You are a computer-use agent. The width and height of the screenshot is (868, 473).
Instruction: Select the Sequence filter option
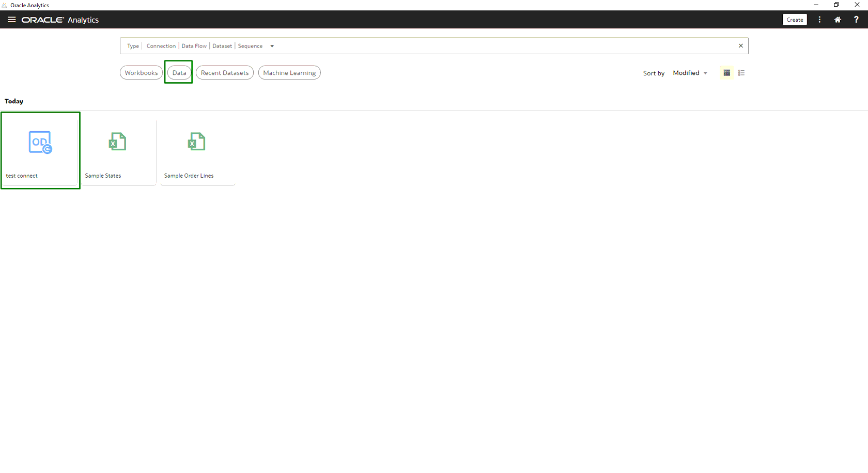coord(250,46)
